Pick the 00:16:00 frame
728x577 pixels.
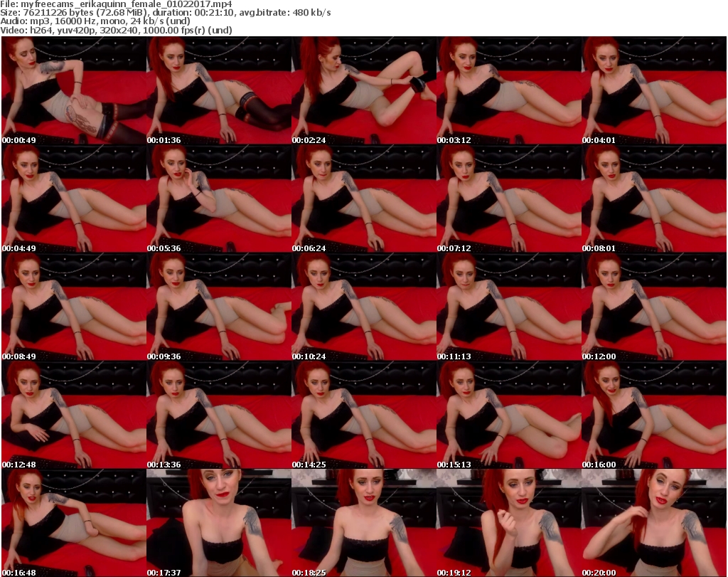coord(654,415)
